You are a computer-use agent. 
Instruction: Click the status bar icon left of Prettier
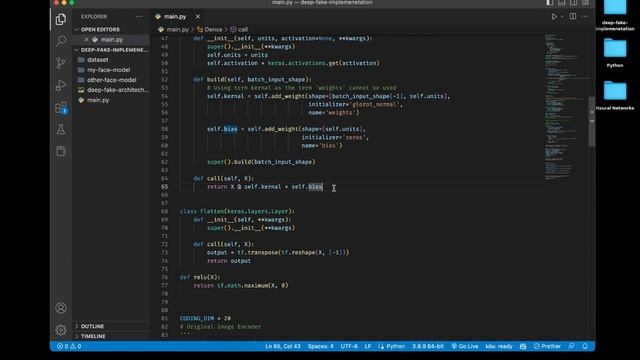(x=523, y=346)
